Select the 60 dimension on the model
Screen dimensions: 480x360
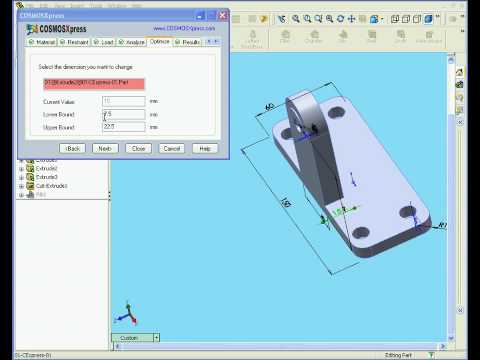coord(269,107)
